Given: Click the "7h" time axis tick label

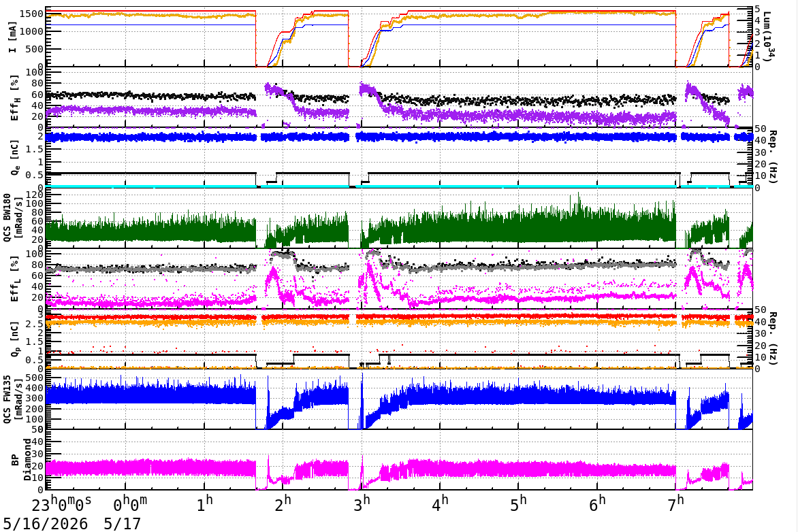Looking at the screenshot, I should pos(675,504).
